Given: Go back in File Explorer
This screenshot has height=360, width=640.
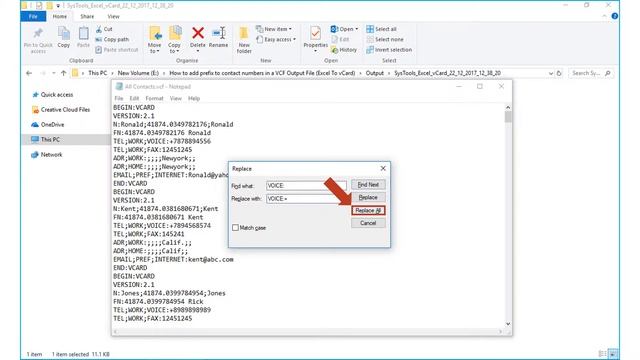Looking at the screenshot, I should point(29,73).
